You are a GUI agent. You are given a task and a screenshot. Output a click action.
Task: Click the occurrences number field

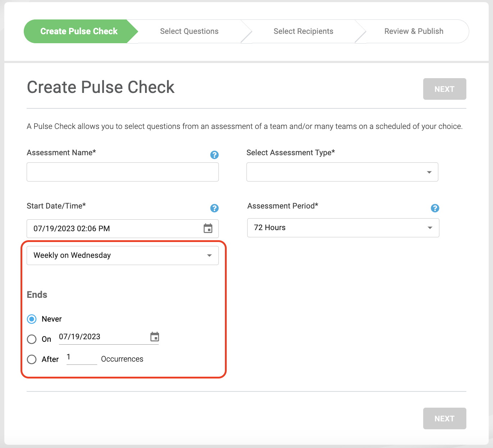tap(82, 358)
